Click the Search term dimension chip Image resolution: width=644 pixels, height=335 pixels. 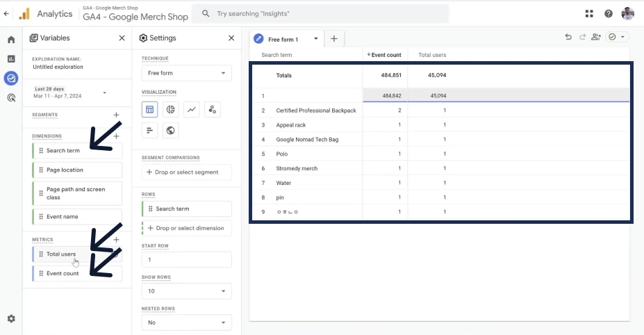click(77, 150)
